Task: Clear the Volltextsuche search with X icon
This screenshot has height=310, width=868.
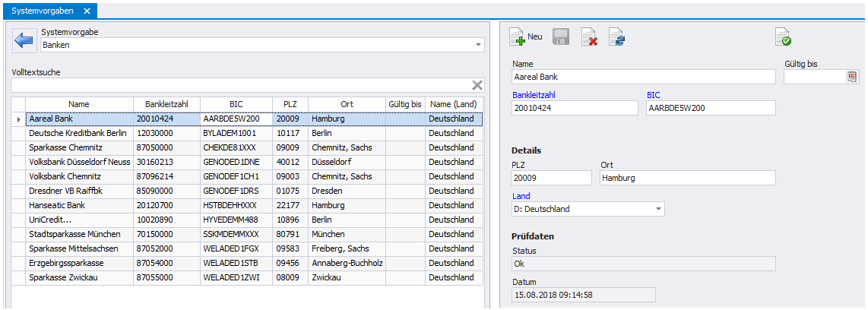Action: (x=477, y=85)
